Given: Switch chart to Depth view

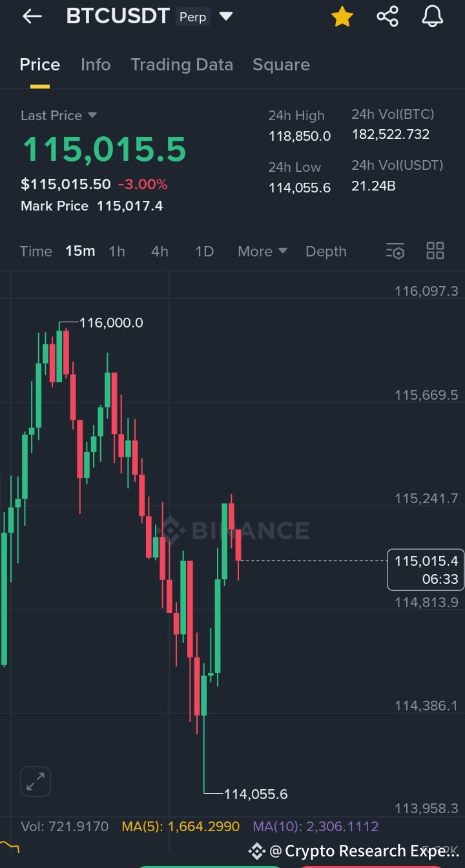Looking at the screenshot, I should (325, 251).
